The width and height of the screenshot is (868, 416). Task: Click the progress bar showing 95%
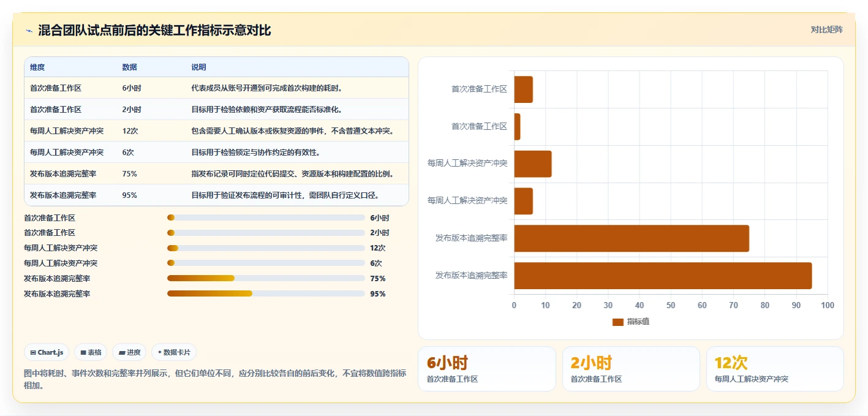(x=266, y=294)
